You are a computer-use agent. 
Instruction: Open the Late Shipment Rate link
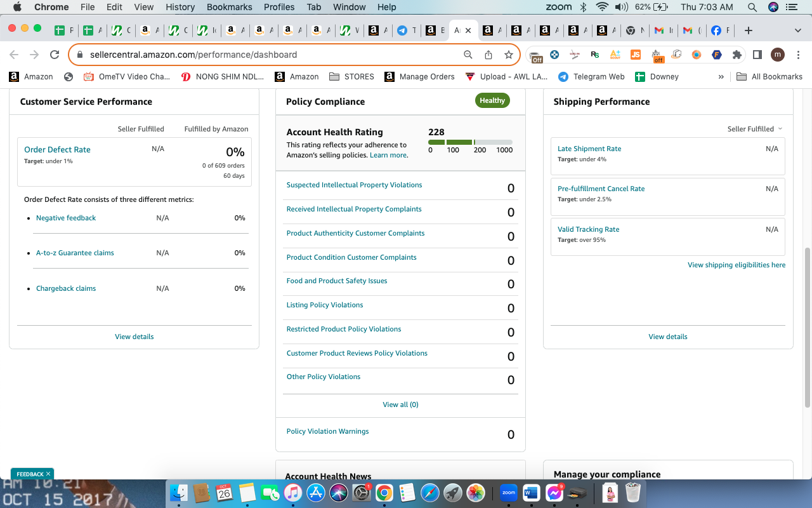pyautogui.click(x=589, y=149)
